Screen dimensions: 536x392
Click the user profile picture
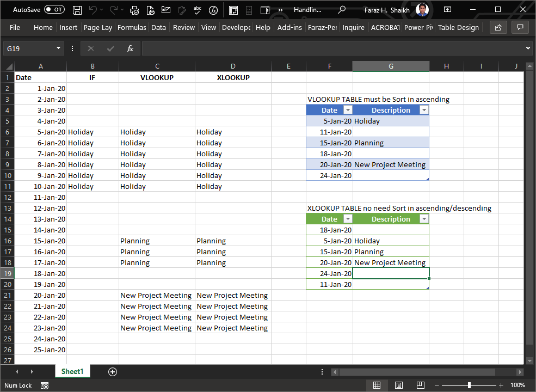coord(422,10)
